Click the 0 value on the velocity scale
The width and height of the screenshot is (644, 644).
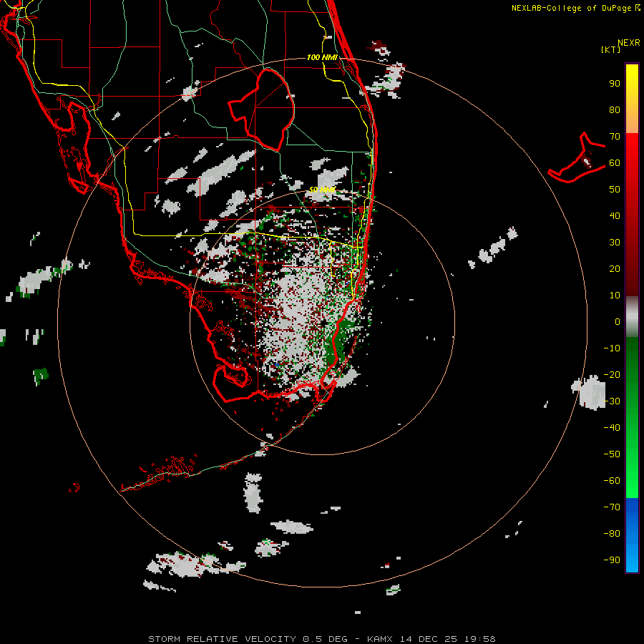[618, 321]
